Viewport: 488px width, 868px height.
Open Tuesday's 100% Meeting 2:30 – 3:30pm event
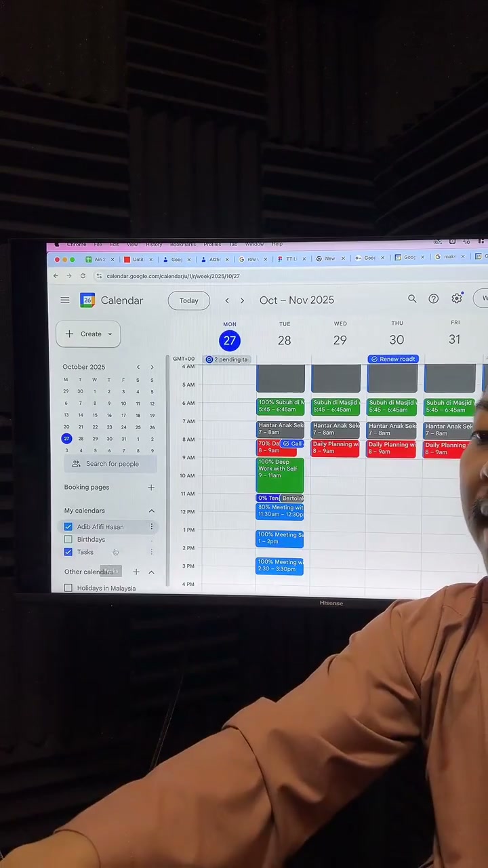point(280,566)
